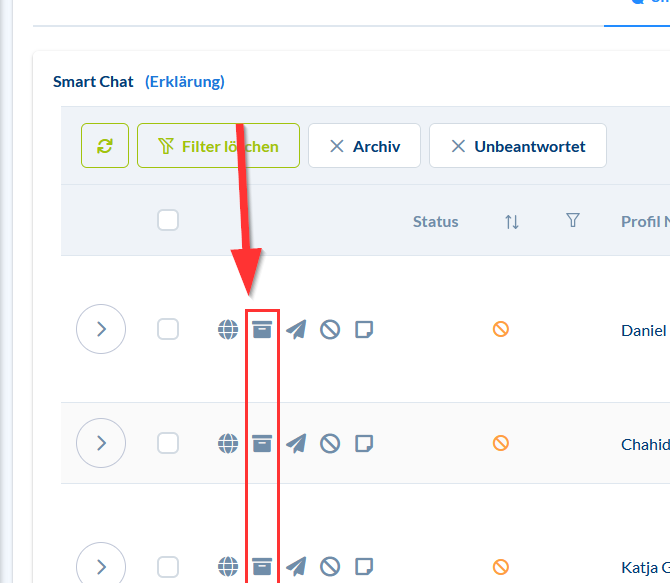Open the filter funnel in table header
Screen dimensions: 670x583
[x=573, y=221]
